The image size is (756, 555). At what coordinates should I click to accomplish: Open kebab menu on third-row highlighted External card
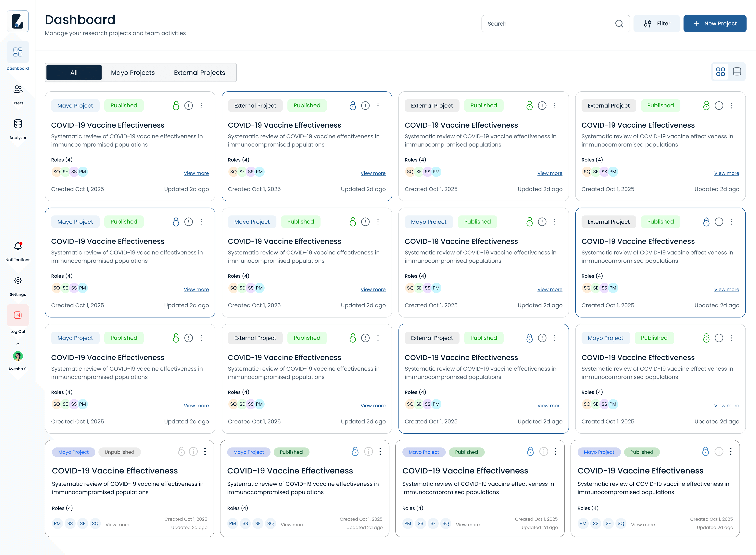[x=555, y=338]
